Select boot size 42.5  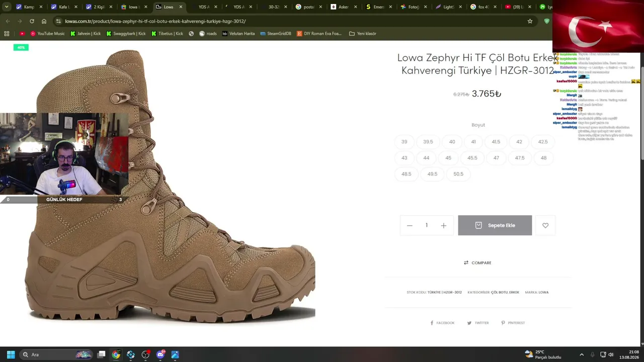(x=543, y=142)
